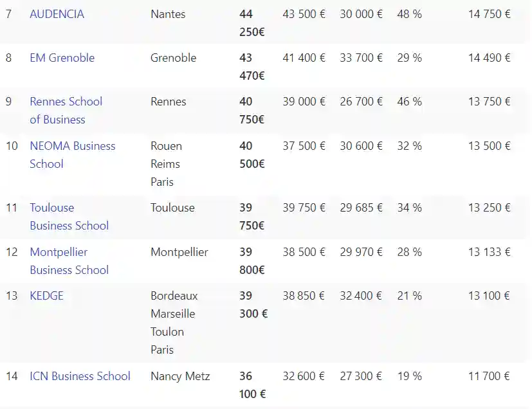Open the ICN Business School link

(x=80, y=376)
